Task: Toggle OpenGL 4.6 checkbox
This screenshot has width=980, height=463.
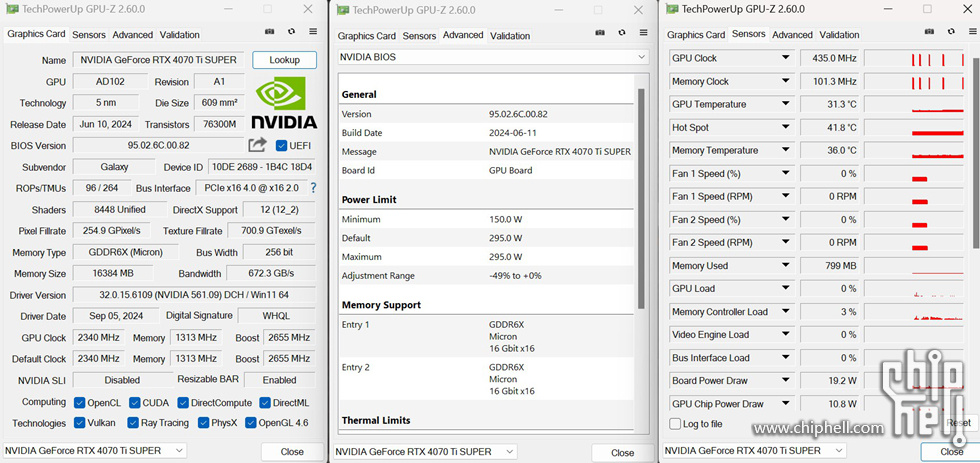Action: (x=251, y=423)
